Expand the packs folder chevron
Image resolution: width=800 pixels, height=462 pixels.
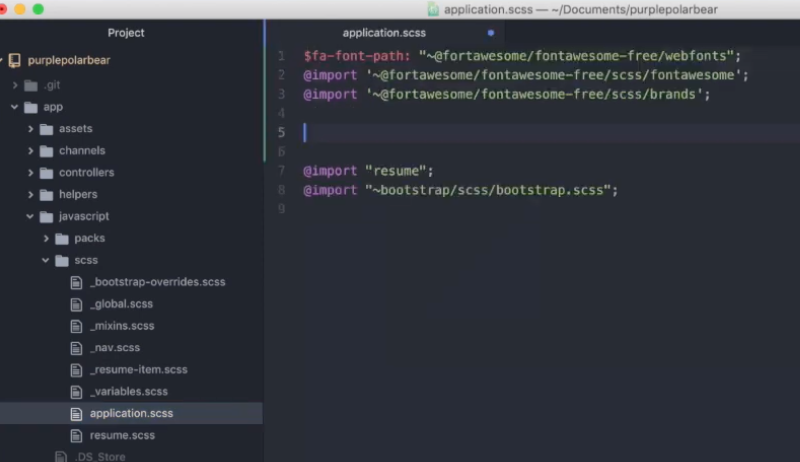(x=45, y=239)
